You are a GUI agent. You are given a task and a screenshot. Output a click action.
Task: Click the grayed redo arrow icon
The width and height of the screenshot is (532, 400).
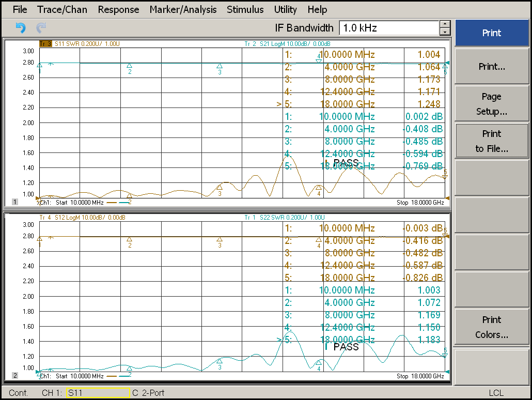click(41, 28)
